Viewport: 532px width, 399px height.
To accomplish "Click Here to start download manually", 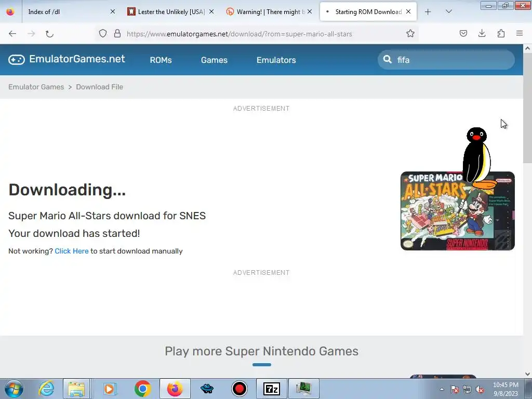I will (72, 251).
